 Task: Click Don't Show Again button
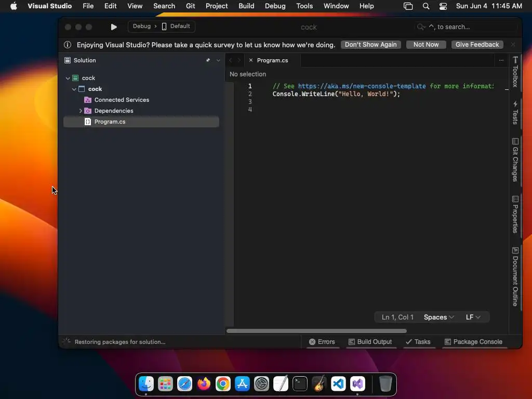[370, 45]
